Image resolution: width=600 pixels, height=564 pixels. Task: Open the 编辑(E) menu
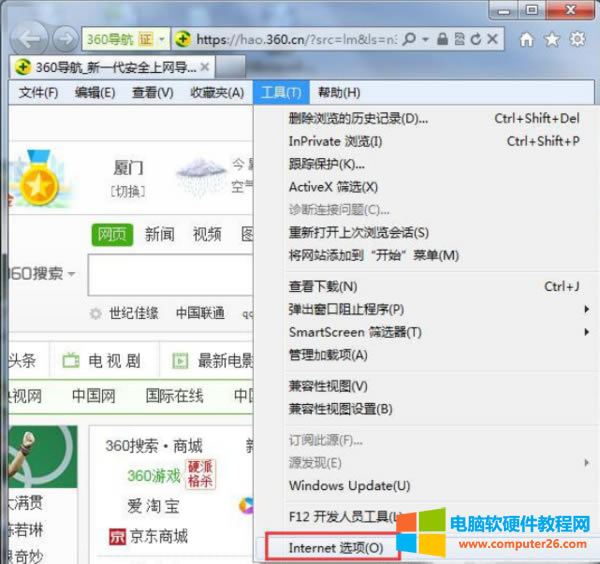[x=95, y=93]
